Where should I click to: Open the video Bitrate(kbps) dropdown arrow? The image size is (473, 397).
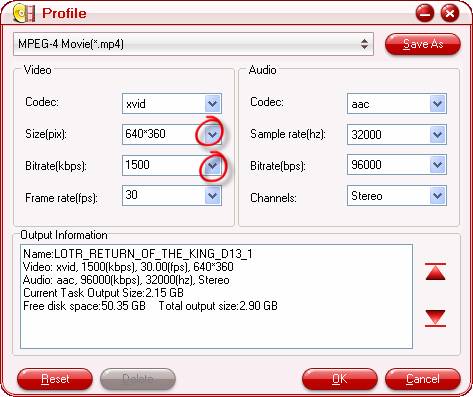(212, 165)
